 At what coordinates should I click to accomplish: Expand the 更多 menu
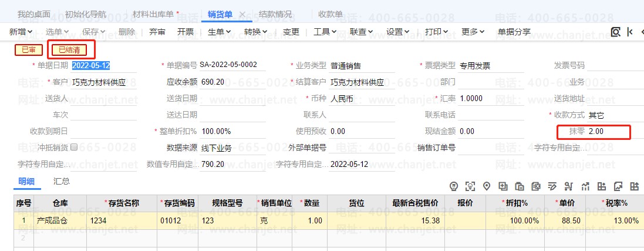click(x=473, y=32)
